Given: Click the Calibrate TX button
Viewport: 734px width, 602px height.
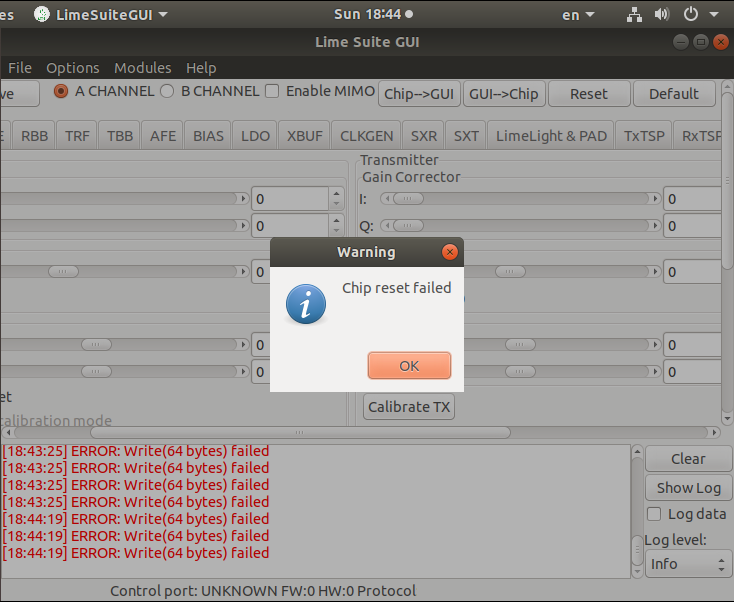Looking at the screenshot, I should coord(409,407).
